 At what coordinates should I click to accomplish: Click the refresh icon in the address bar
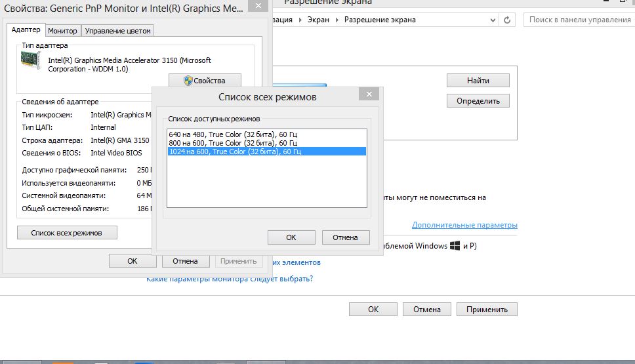point(507,20)
